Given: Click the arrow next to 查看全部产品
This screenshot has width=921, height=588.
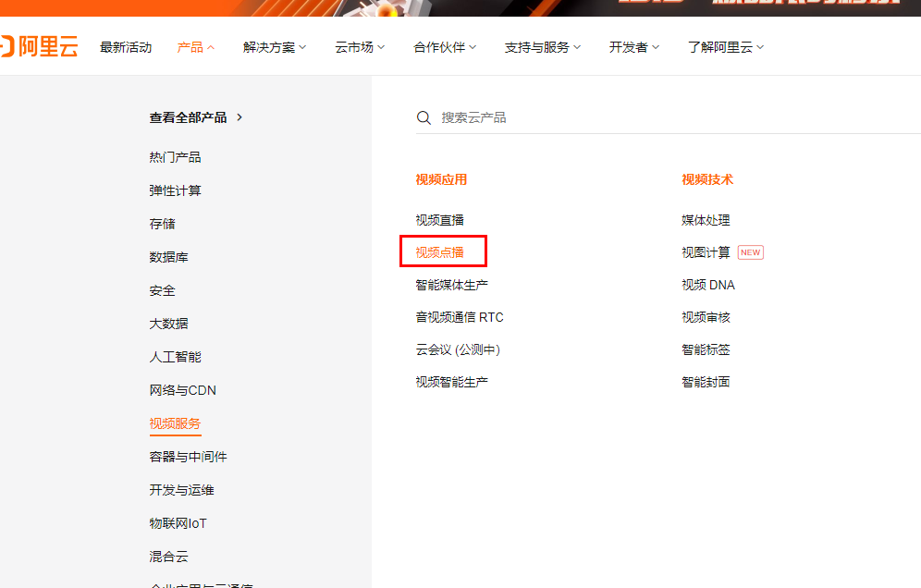Looking at the screenshot, I should pyautogui.click(x=239, y=117).
